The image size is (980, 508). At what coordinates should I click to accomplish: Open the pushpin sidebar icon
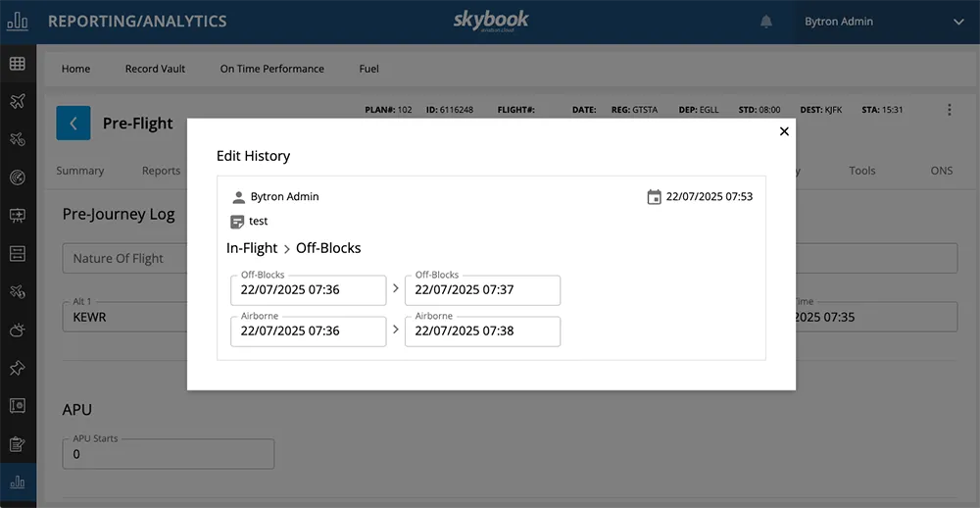coord(18,368)
